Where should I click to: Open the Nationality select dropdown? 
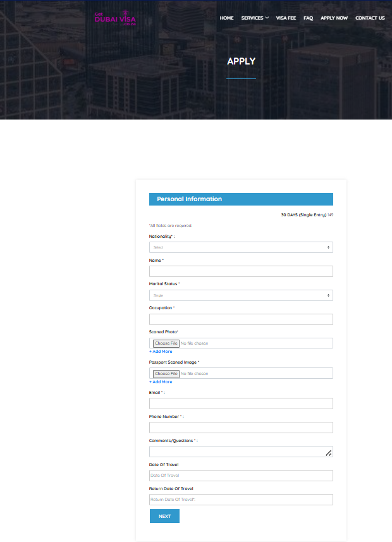pos(241,247)
